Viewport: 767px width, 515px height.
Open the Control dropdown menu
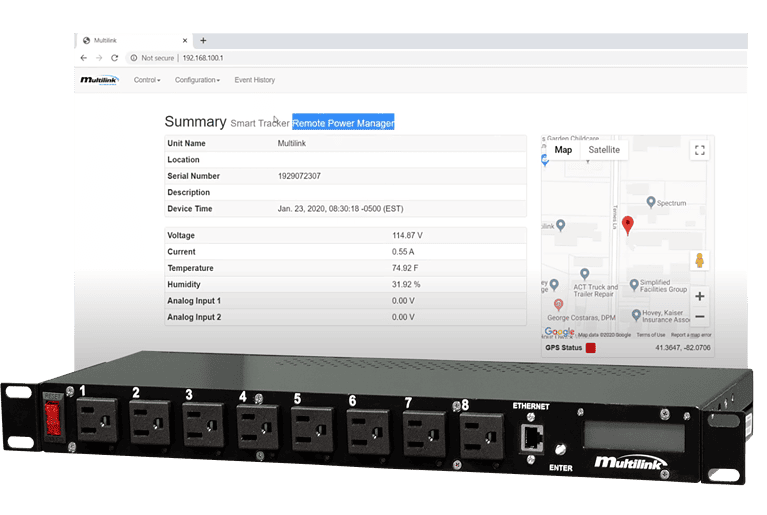click(x=147, y=80)
